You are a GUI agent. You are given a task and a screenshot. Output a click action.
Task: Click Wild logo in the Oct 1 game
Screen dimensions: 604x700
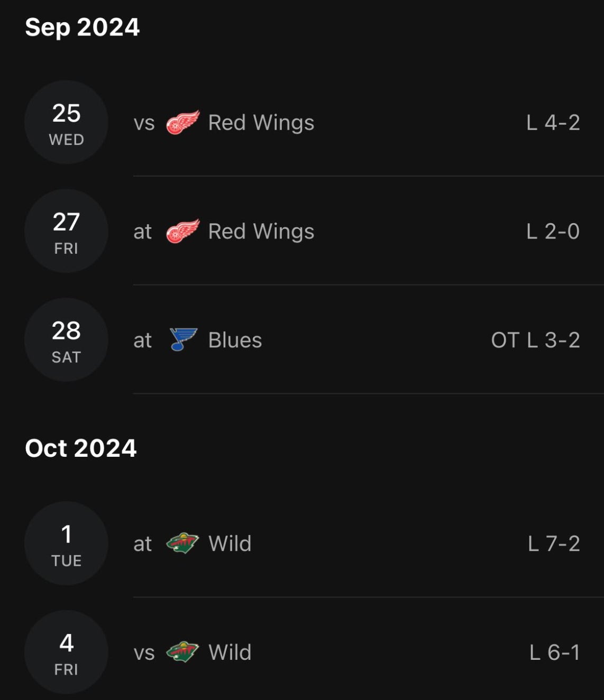(x=182, y=544)
